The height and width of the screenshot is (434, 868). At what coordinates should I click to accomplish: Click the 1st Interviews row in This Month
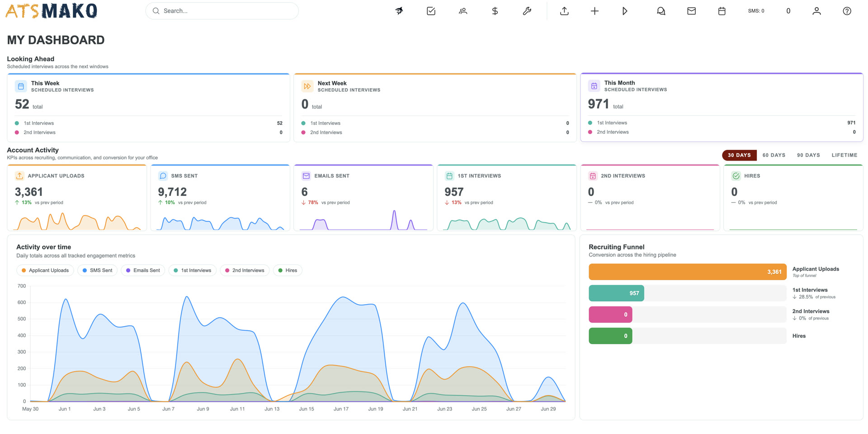tap(722, 123)
